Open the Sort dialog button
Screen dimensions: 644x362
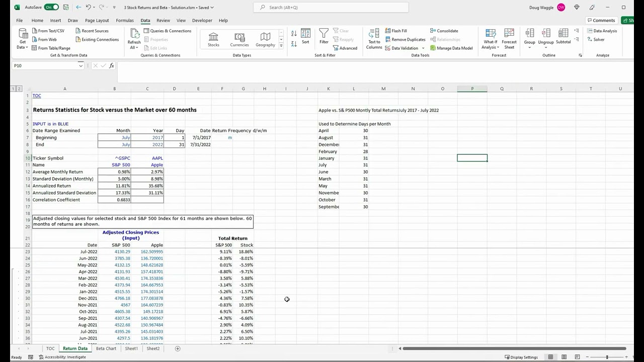click(x=305, y=37)
